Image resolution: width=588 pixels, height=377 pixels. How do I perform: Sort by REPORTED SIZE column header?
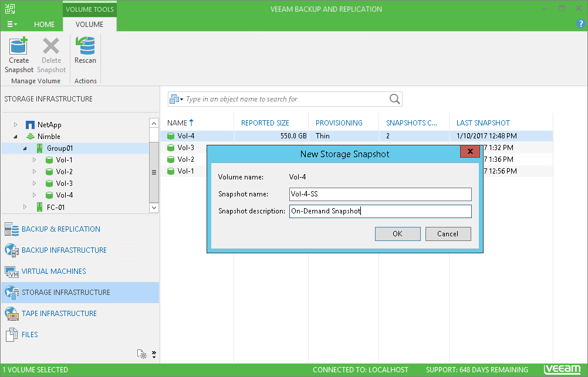pos(265,123)
